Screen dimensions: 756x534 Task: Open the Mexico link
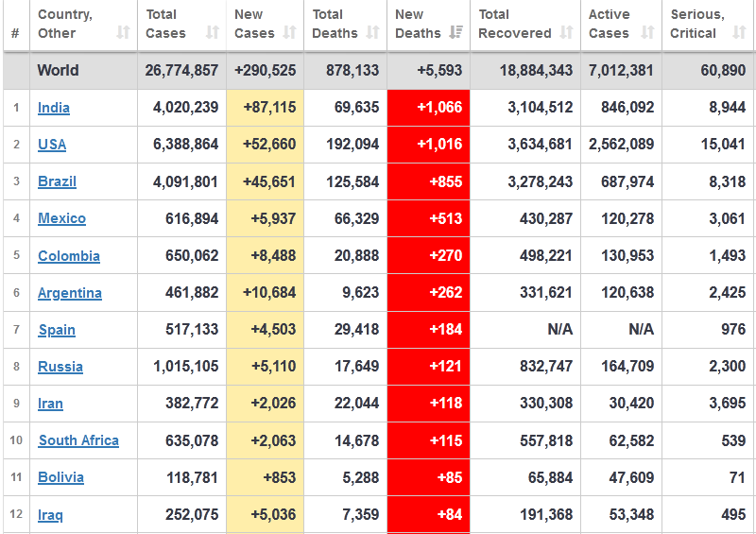coord(61,218)
